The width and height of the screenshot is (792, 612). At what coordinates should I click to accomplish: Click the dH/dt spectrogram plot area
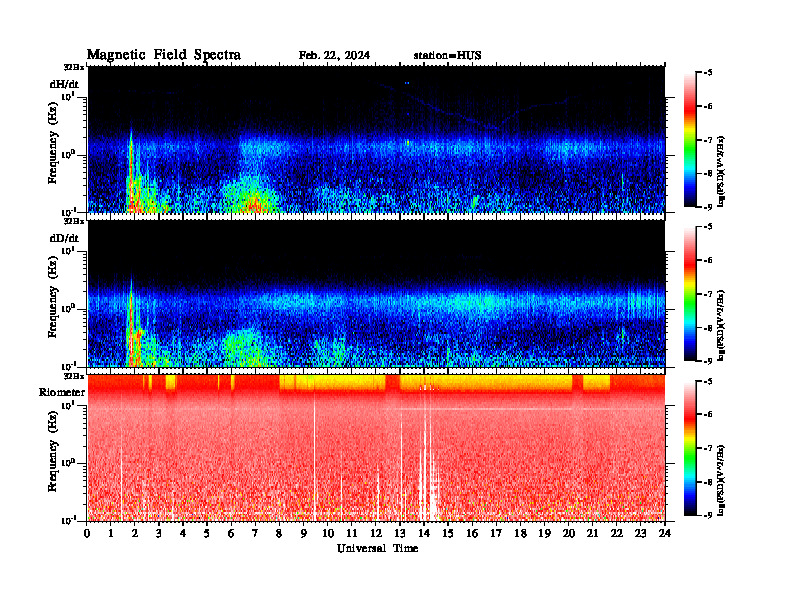click(376, 139)
